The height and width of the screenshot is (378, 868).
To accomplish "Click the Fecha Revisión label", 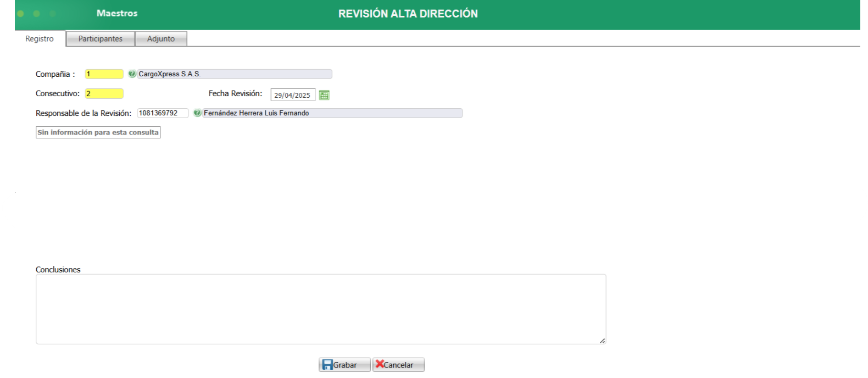I will 235,93.
